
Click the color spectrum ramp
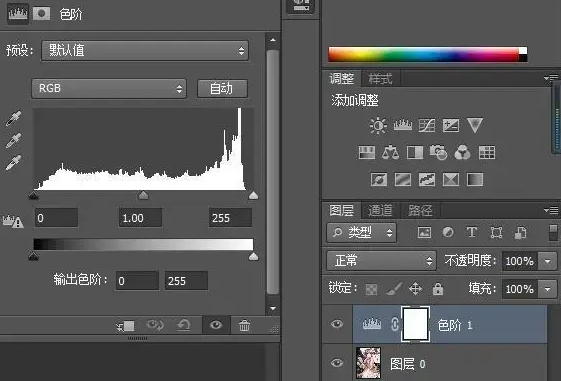pos(428,54)
